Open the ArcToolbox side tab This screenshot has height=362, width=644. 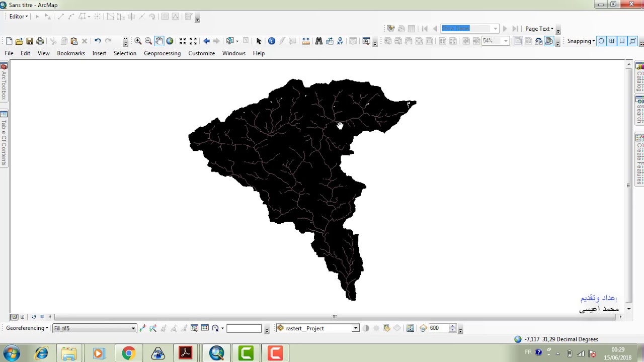(4, 81)
